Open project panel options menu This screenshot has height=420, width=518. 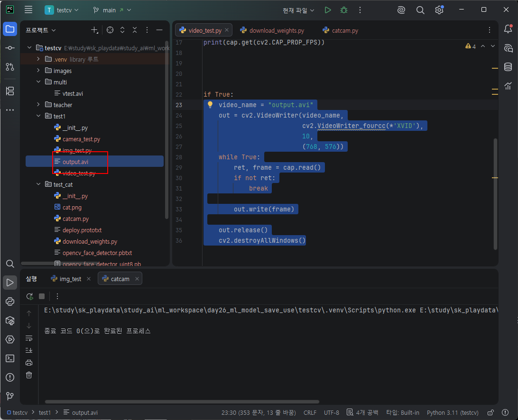pyautogui.click(x=147, y=30)
